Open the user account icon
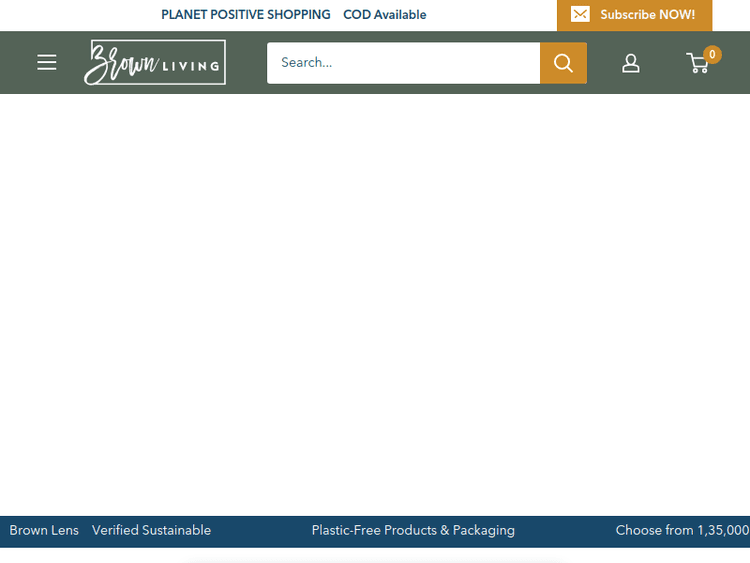 tap(631, 63)
